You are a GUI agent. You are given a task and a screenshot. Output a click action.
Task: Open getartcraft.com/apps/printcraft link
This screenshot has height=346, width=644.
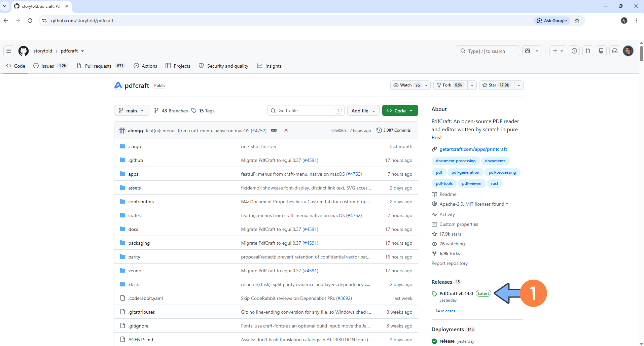point(473,149)
